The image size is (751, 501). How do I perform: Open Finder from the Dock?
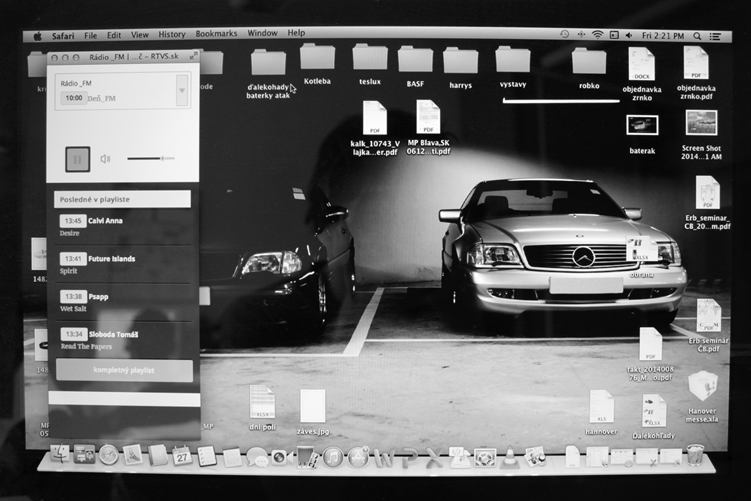pos(60,455)
